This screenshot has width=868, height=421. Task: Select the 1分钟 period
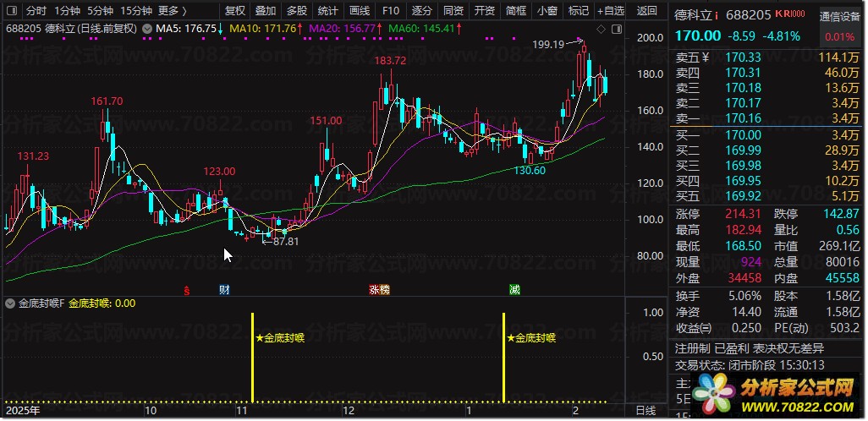click(68, 10)
